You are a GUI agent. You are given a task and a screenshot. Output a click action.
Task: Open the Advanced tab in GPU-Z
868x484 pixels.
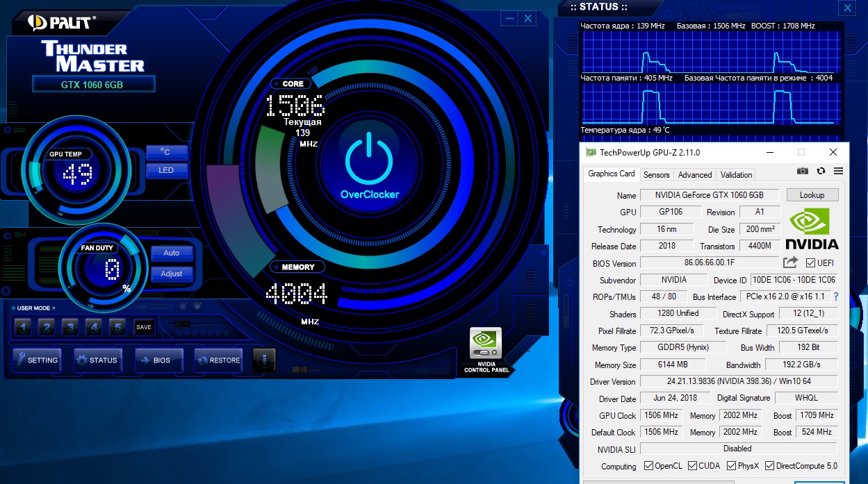pyautogui.click(x=695, y=175)
